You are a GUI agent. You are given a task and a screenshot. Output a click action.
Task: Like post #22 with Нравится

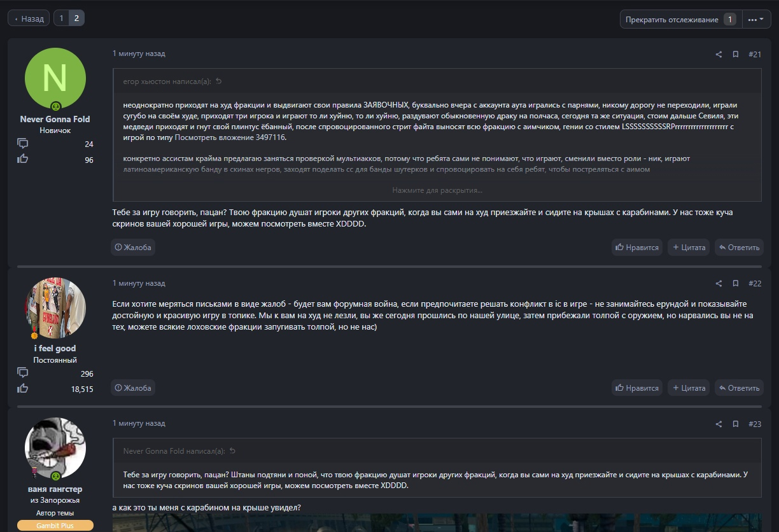[636, 388]
